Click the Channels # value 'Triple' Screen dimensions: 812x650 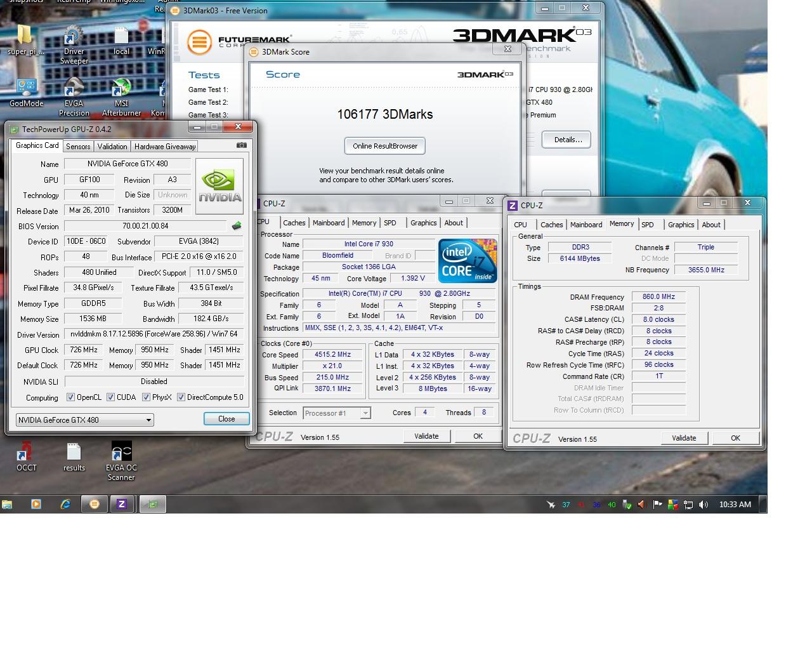tap(706, 248)
